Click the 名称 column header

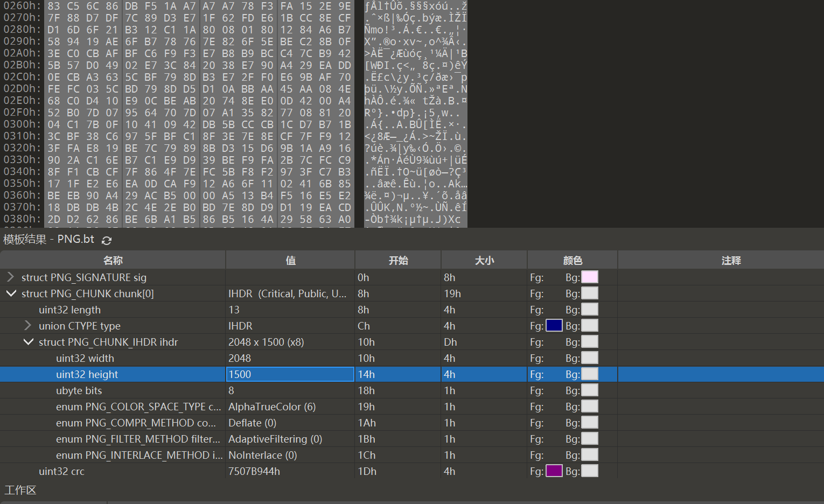click(113, 260)
